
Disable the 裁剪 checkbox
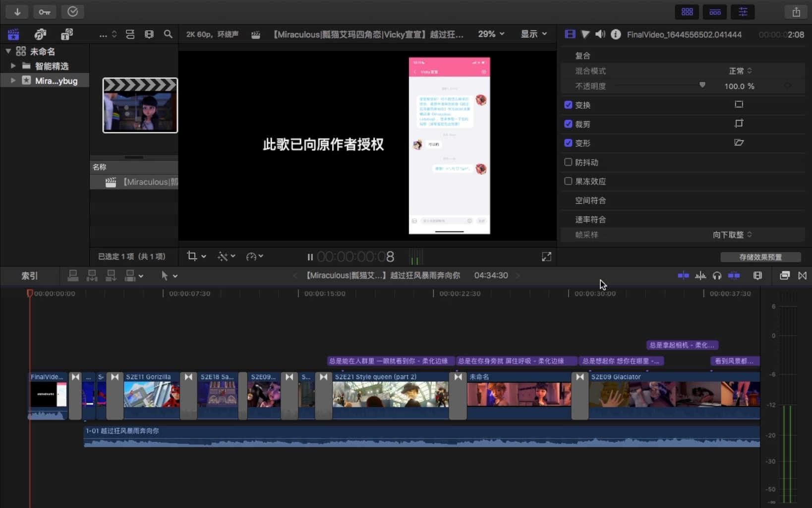[568, 124]
